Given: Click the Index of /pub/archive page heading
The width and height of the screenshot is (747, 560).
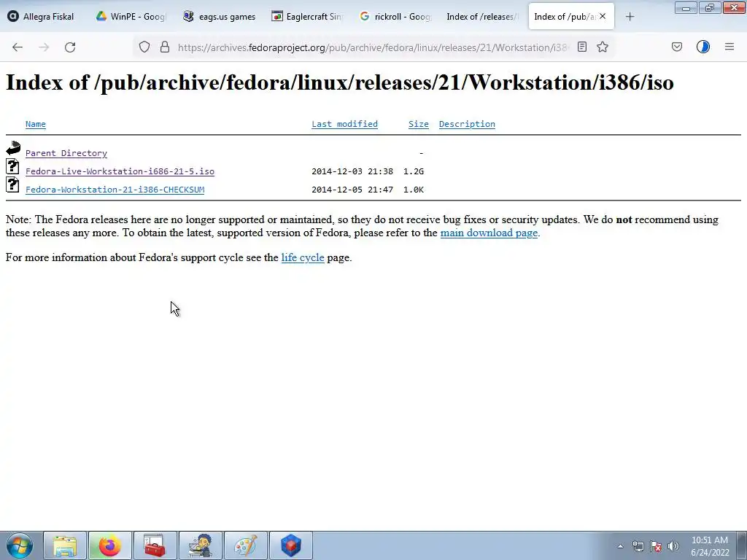Looking at the screenshot, I should pos(340,82).
